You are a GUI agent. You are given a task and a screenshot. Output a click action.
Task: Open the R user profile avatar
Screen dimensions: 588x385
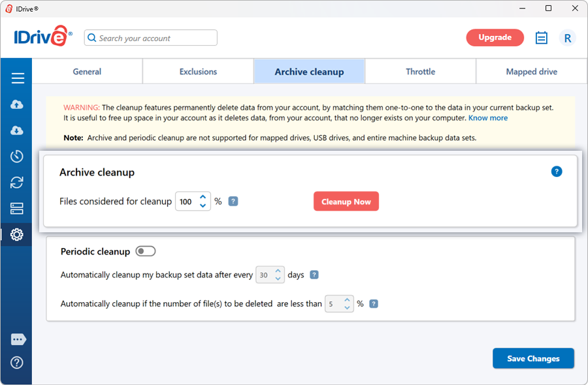567,38
